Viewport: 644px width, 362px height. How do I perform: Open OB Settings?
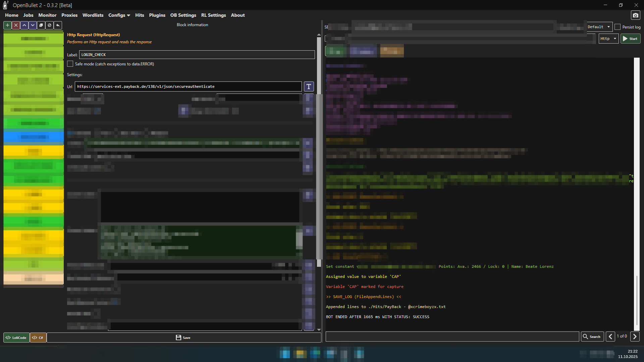coord(183,15)
